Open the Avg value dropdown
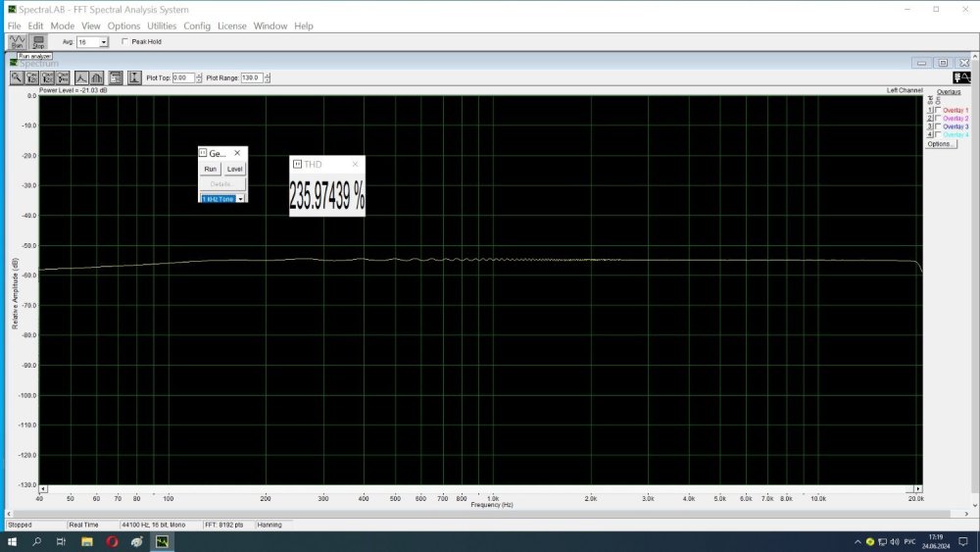 click(104, 42)
